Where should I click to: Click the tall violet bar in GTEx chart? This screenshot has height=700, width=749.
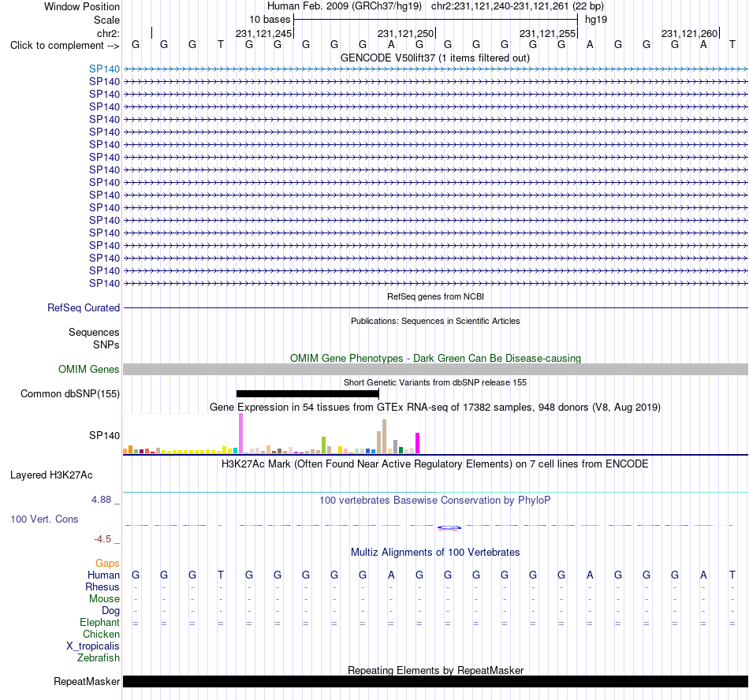pos(240,434)
